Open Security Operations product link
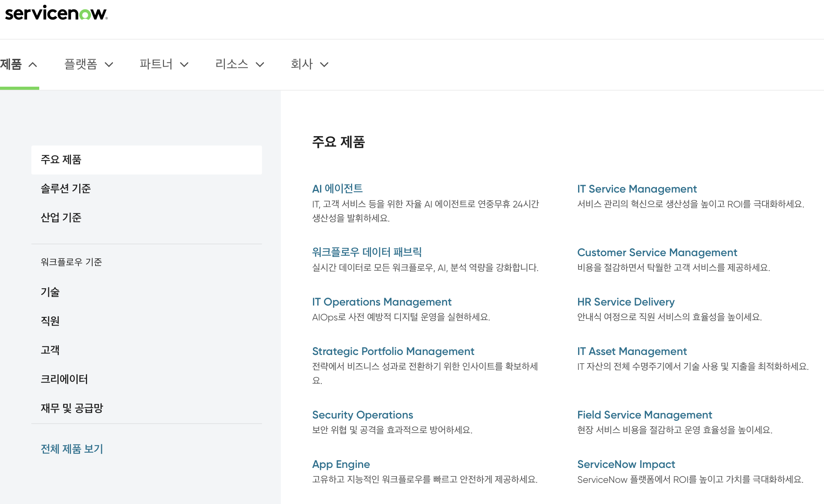824x504 pixels. (362, 415)
